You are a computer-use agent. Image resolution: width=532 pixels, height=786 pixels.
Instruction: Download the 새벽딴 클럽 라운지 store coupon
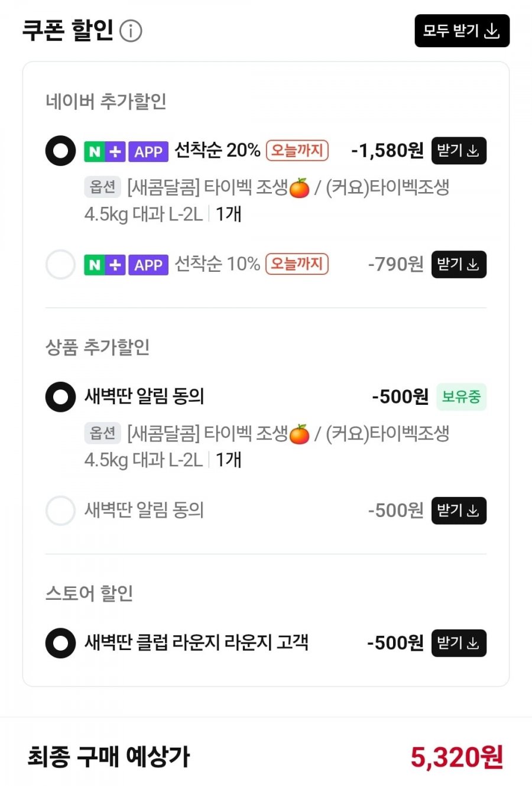tap(458, 643)
